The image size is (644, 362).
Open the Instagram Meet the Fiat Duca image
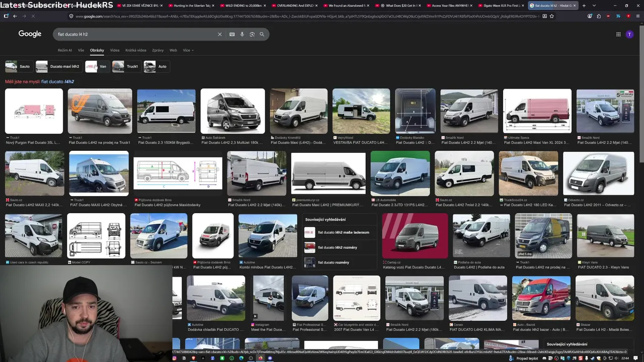[x=268, y=298]
